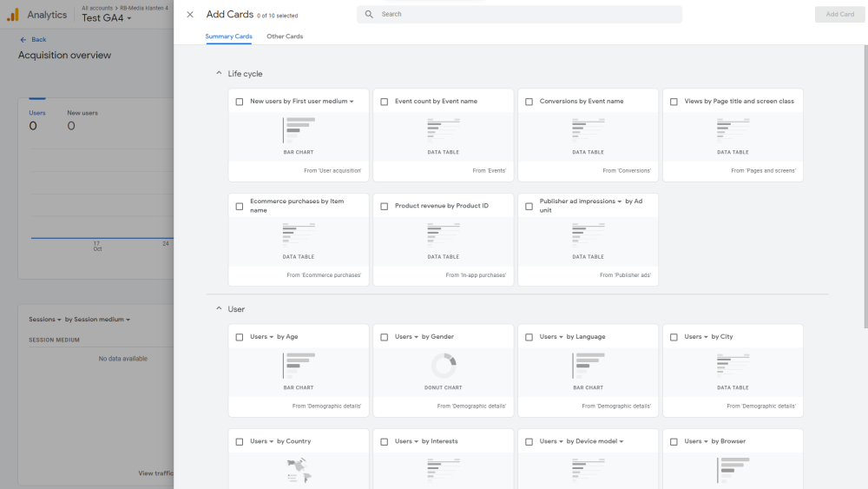
Task: Switch to the Other Cards tab
Action: tap(285, 36)
